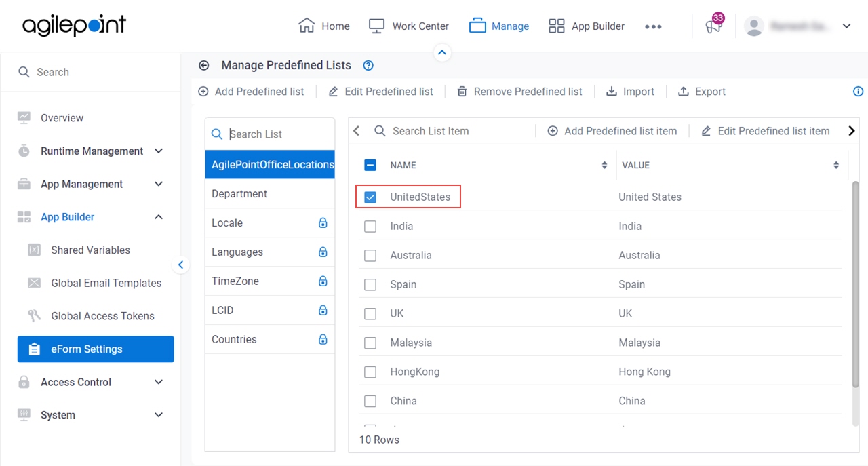Expand the Access Control section
Screen dimensions: 868x466
(159, 382)
